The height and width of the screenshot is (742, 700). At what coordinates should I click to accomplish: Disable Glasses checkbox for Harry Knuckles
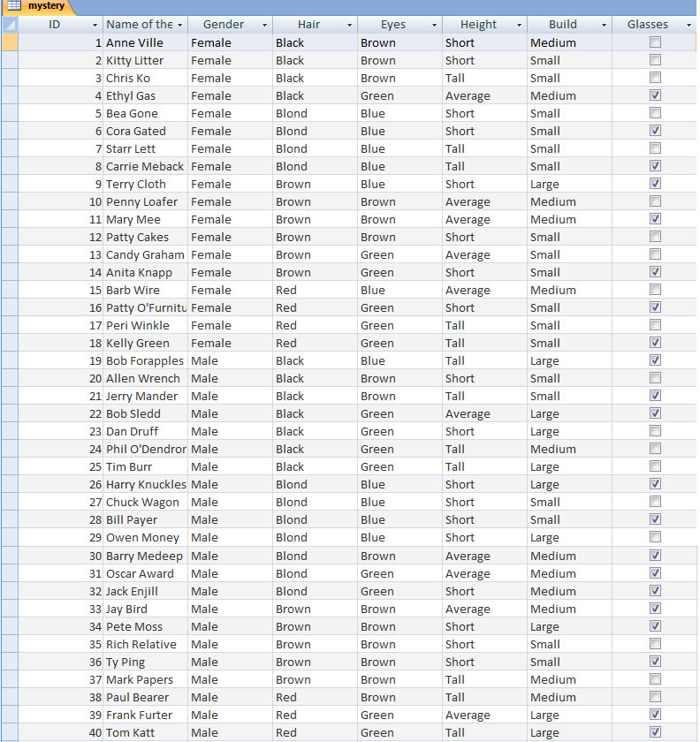[655, 484]
